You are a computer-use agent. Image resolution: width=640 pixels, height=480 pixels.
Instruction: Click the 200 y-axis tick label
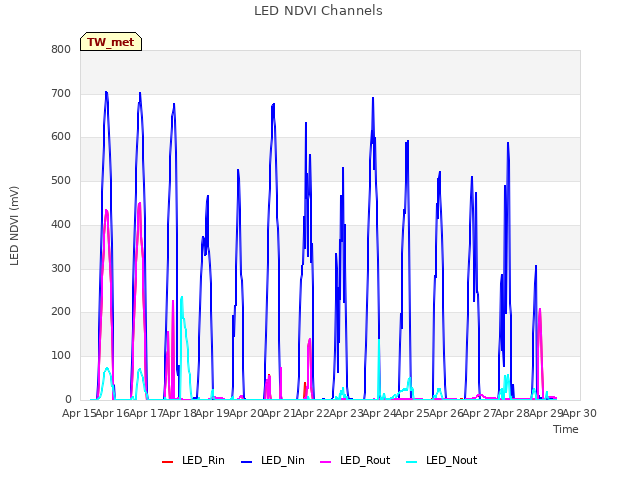point(61,311)
